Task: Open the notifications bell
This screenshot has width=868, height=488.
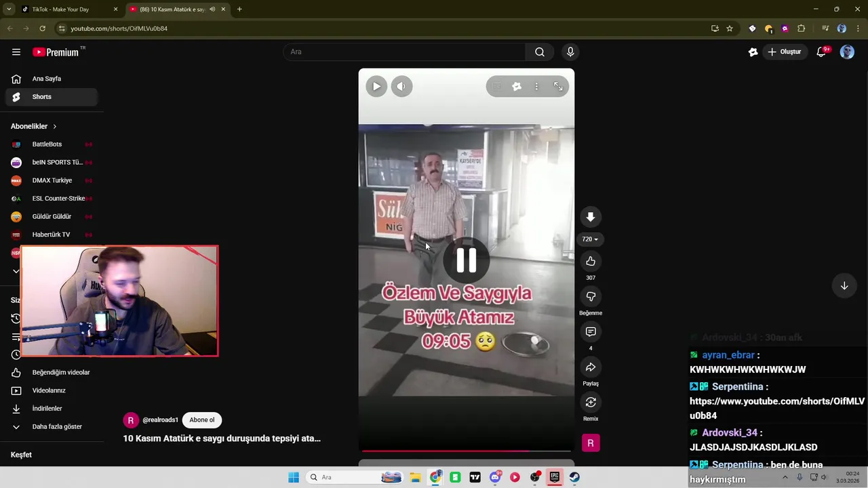Action: click(821, 52)
